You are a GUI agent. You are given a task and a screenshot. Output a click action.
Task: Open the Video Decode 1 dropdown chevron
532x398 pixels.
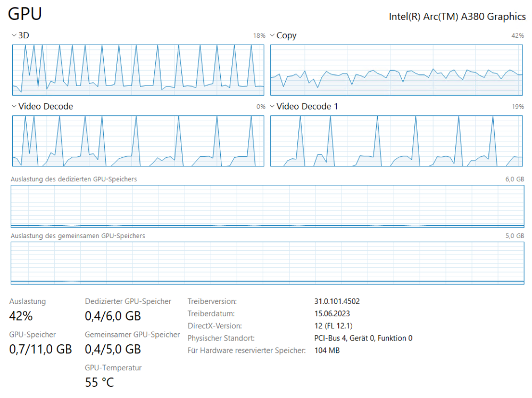coord(272,106)
